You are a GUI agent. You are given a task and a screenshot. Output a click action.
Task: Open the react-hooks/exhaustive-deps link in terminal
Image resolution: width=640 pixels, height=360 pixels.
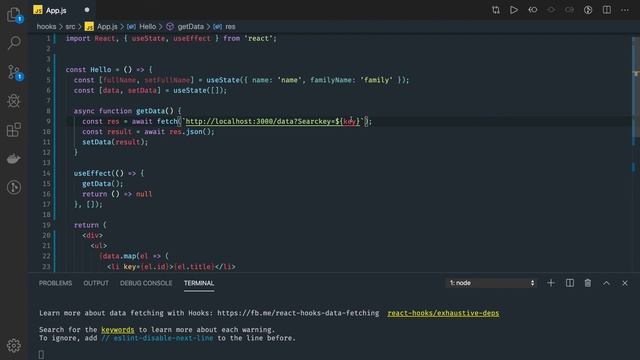tap(443, 313)
